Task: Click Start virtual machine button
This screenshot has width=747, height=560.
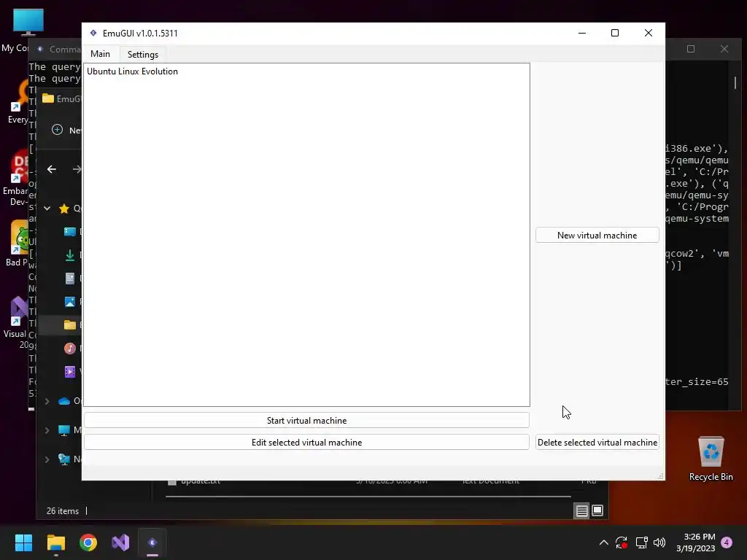Action: pyautogui.click(x=306, y=421)
